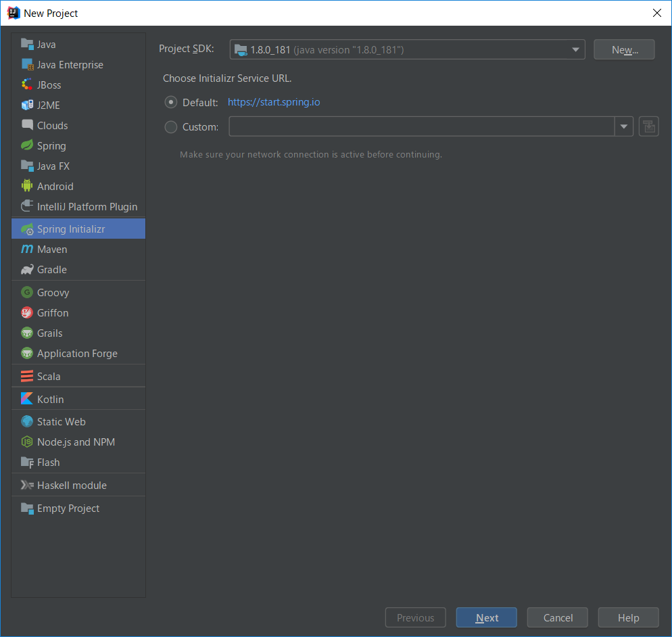Screen dimensions: 672x637
Task: Select the Maven label in list
Action: coord(52,250)
